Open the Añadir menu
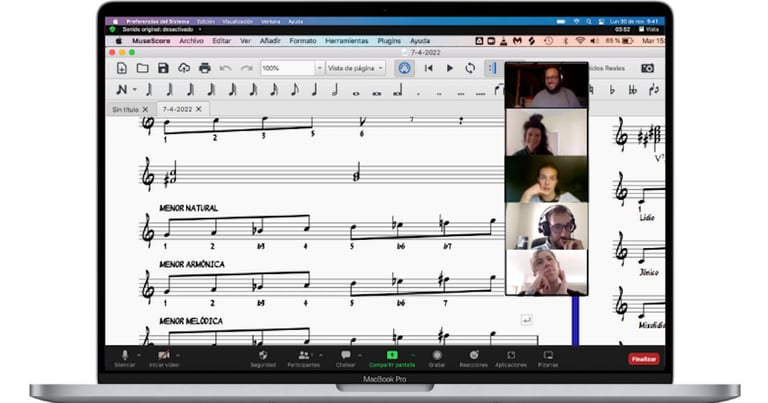 coord(270,41)
